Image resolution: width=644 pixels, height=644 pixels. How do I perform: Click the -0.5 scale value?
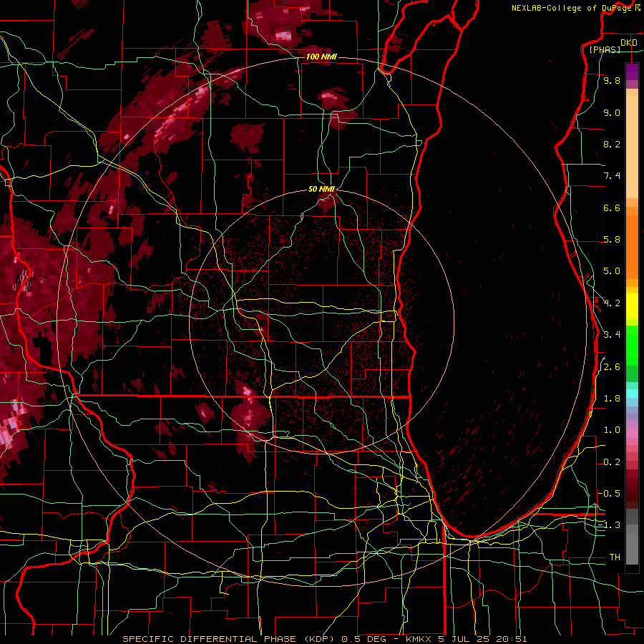tap(609, 494)
